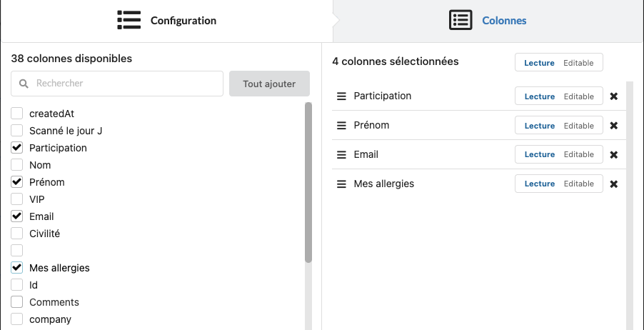Tick the Nom column checkbox
This screenshot has height=330, width=644.
pyautogui.click(x=17, y=165)
